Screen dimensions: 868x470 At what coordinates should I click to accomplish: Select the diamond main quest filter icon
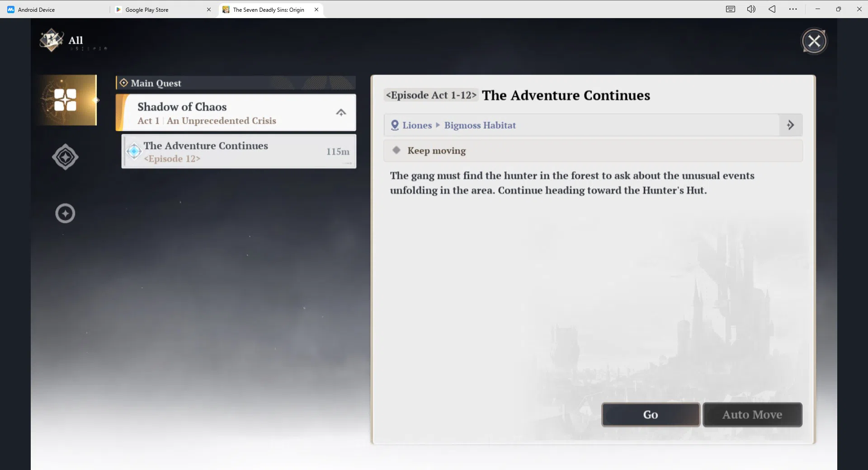pos(65,157)
